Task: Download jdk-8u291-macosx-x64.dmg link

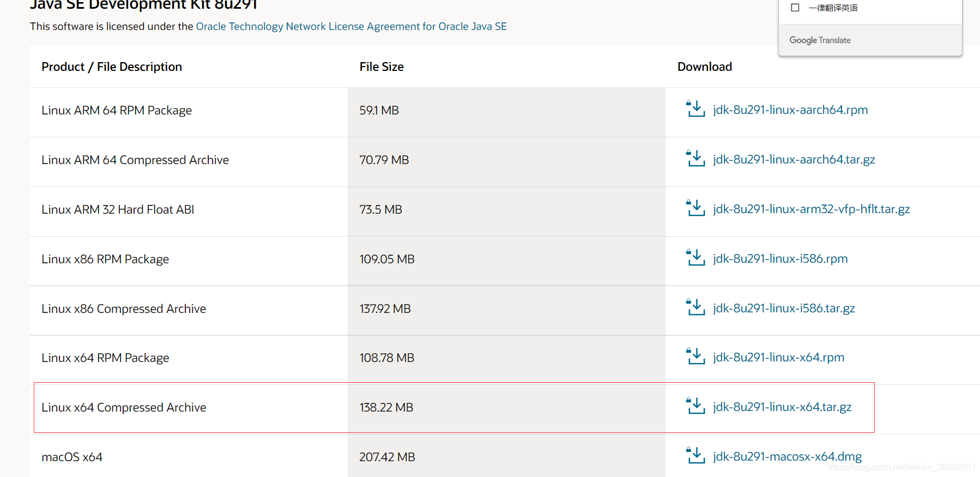Action: pos(788,456)
